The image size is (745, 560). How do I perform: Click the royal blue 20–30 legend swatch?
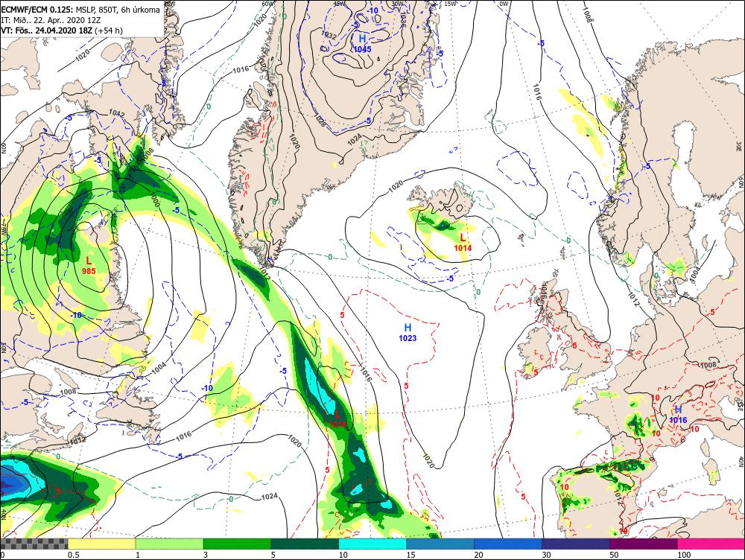coord(508,544)
